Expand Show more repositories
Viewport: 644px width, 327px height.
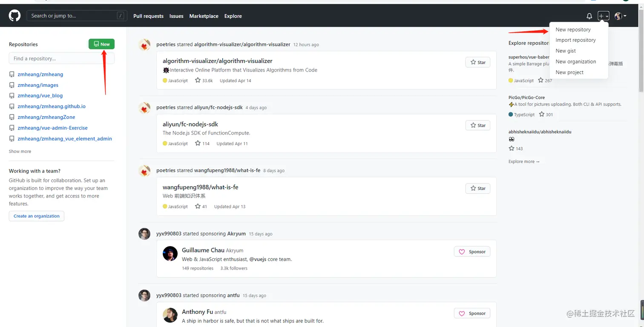click(20, 151)
